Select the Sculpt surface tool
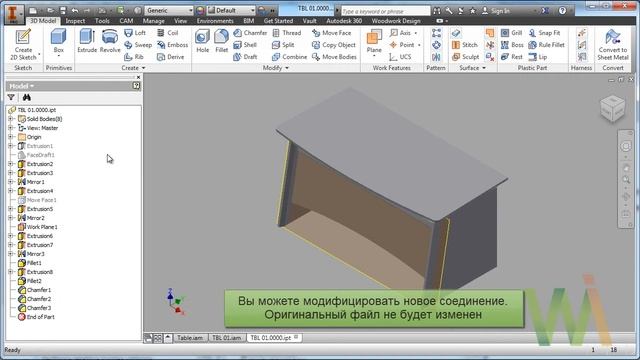Viewport: 640px width, 360px height. tap(466, 57)
